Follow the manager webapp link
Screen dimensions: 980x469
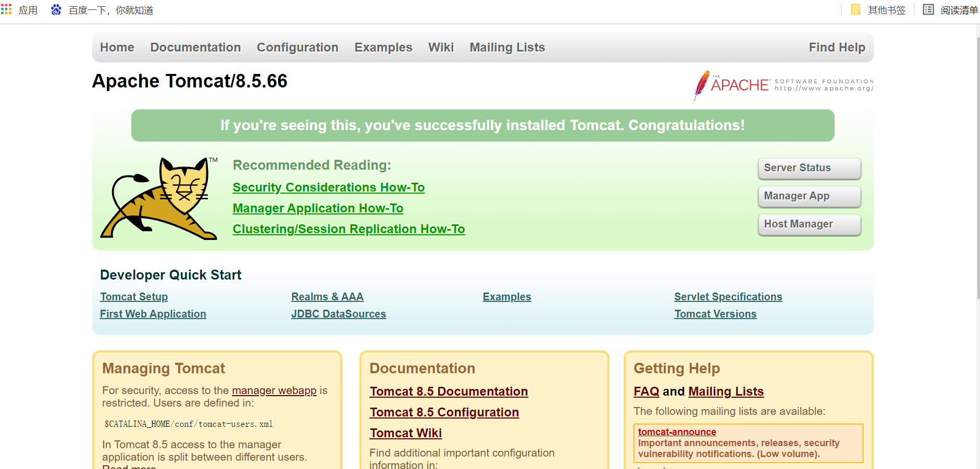(274, 390)
